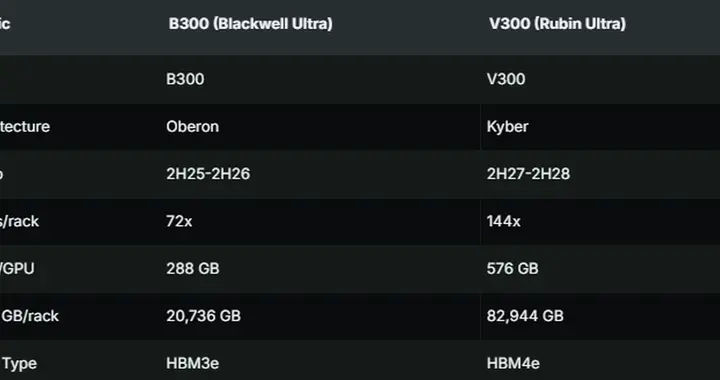Screen dimensions: 720x380
Task: Click the s/rack row label
Action: [x=19, y=222]
